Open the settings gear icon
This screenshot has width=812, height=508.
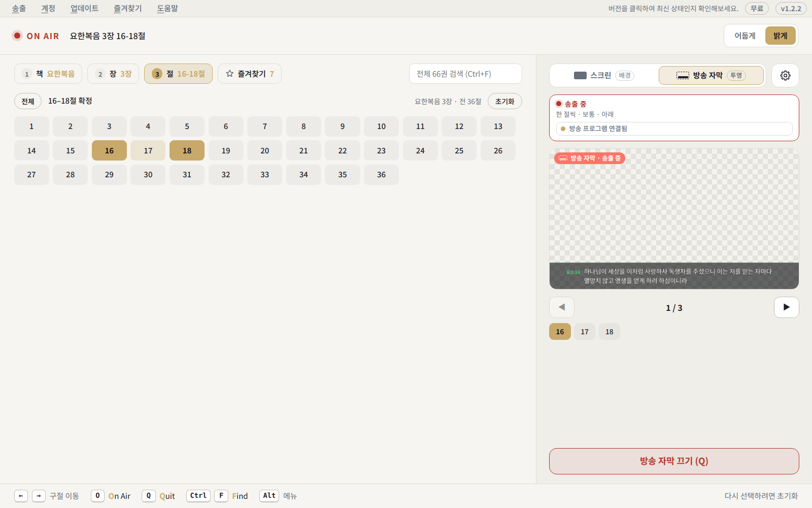tap(785, 75)
